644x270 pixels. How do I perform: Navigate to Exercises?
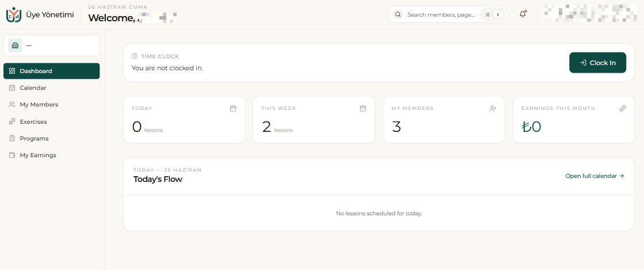[51, 121]
